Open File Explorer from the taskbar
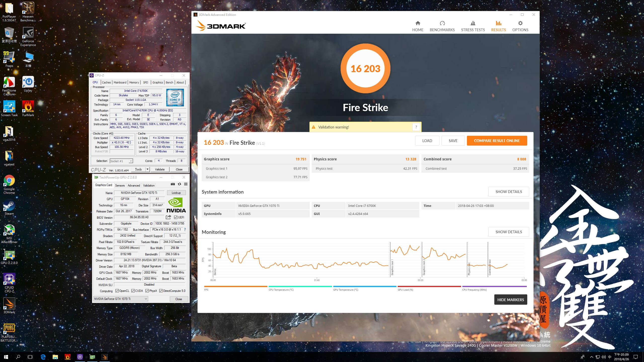The height and width of the screenshot is (362, 644). click(x=55, y=357)
